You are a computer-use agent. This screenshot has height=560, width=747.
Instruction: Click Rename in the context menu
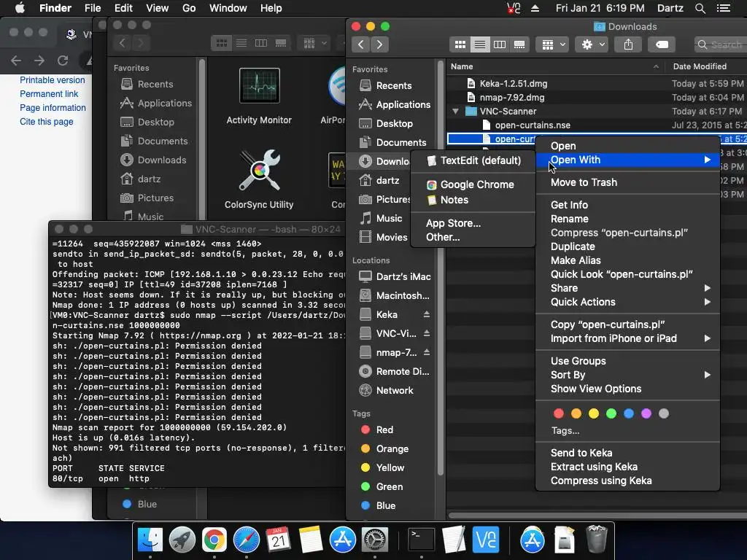coord(627,219)
